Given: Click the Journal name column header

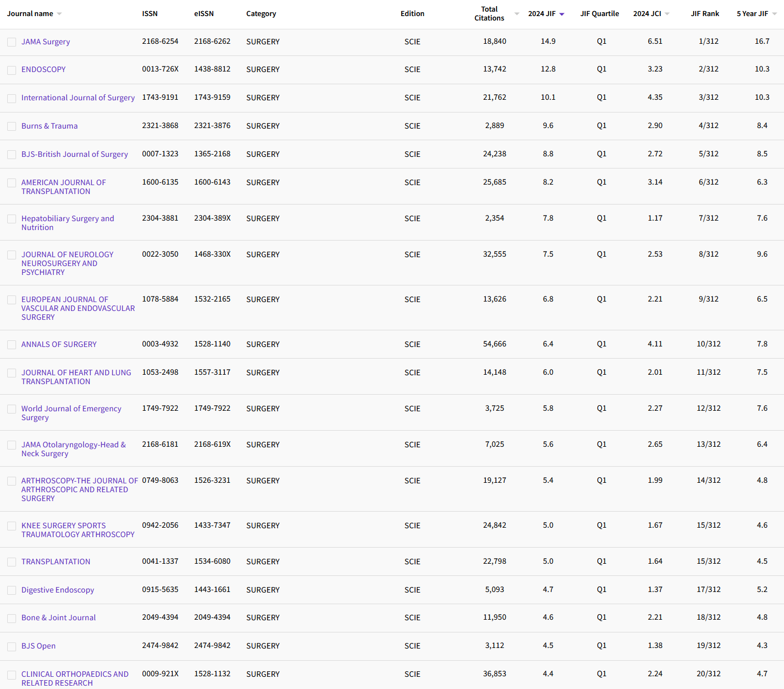Looking at the screenshot, I should [x=30, y=13].
